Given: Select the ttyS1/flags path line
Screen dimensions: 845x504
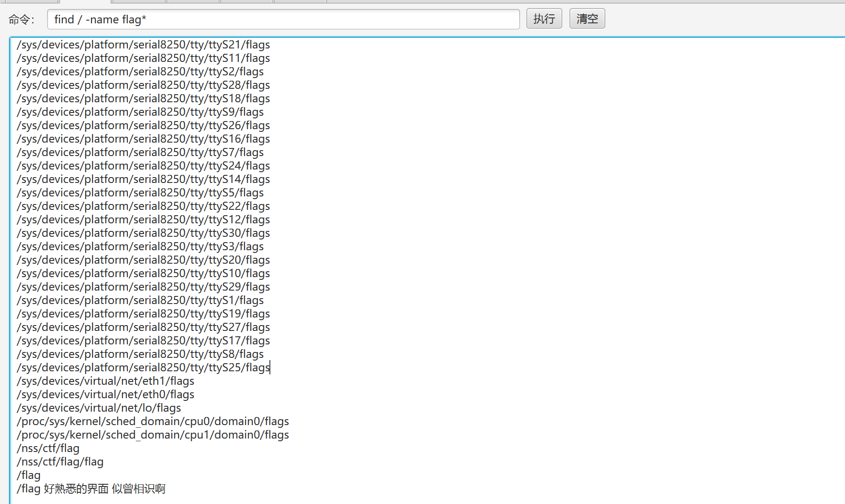Looking at the screenshot, I should point(140,300).
